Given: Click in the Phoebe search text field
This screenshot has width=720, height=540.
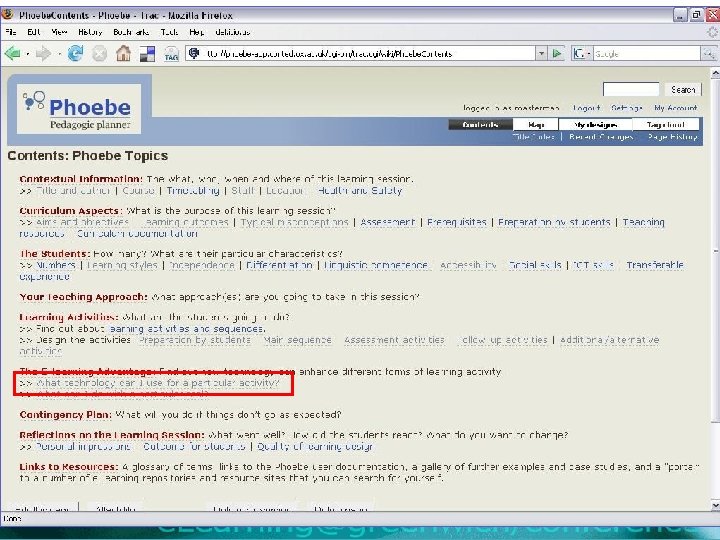Looking at the screenshot, I should (630, 89).
